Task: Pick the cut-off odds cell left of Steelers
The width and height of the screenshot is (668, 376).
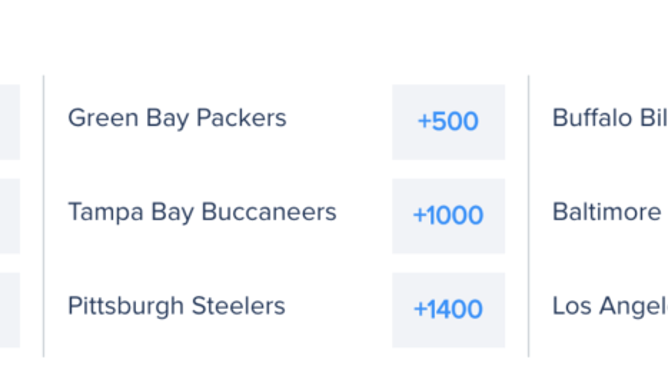Action: coord(10,310)
